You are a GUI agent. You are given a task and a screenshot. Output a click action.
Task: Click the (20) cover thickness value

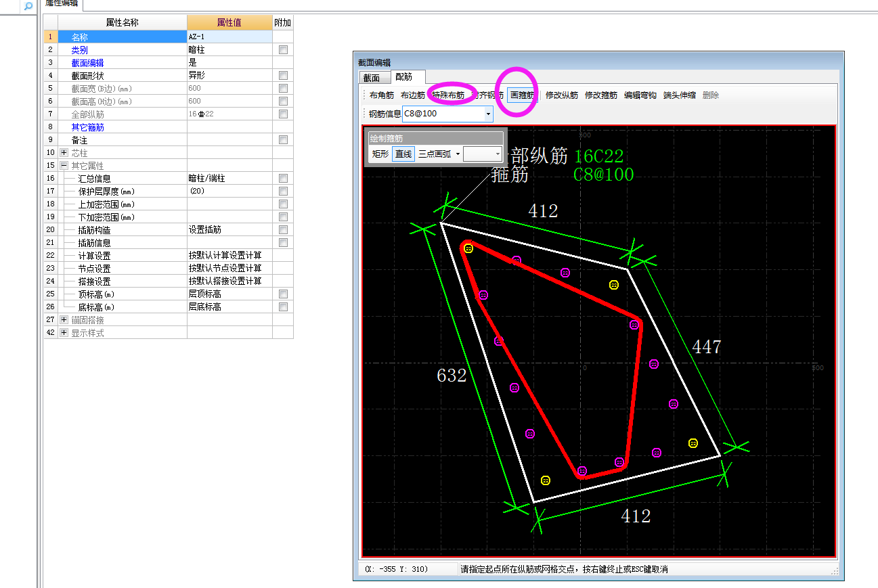229,191
